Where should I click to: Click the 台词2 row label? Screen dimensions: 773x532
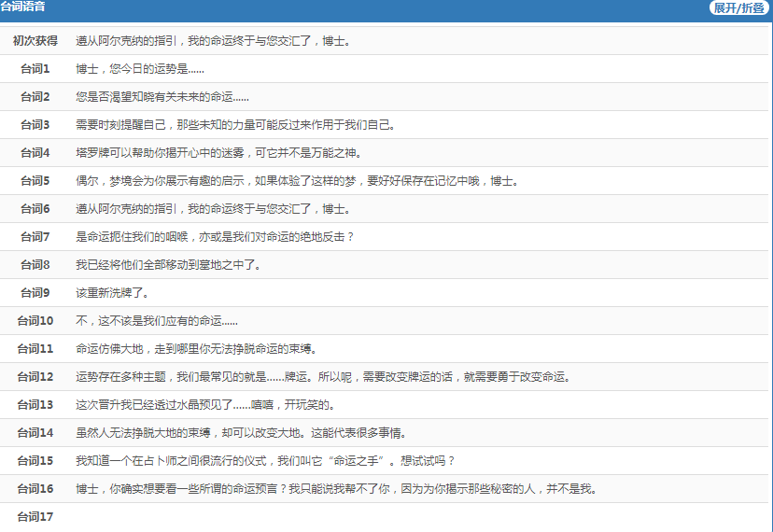[35, 97]
